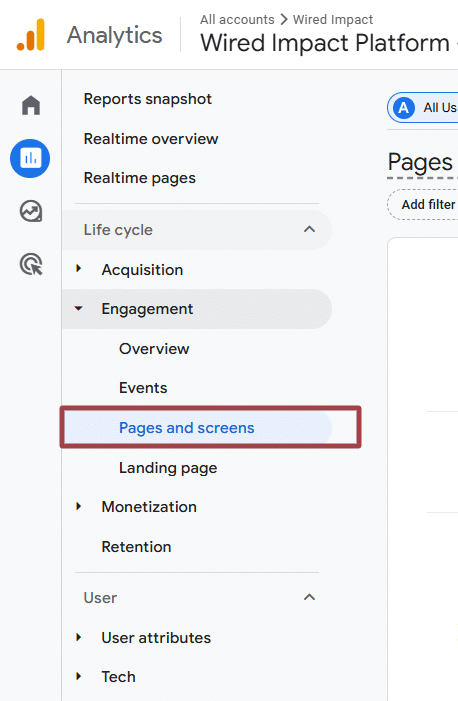The height and width of the screenshot is (701, 458).
Task: Collapse the Life cycle section chevron
Action: pos(310,229)
